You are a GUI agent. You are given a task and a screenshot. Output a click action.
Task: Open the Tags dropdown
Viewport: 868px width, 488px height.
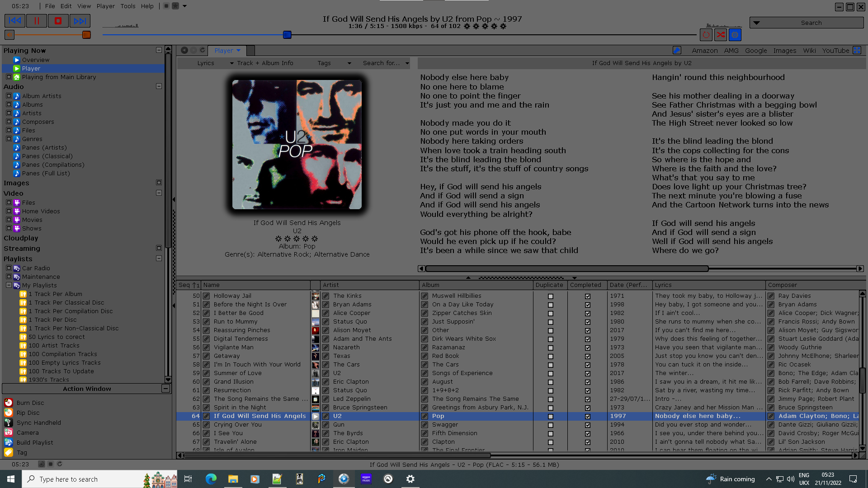coord(334,63)
